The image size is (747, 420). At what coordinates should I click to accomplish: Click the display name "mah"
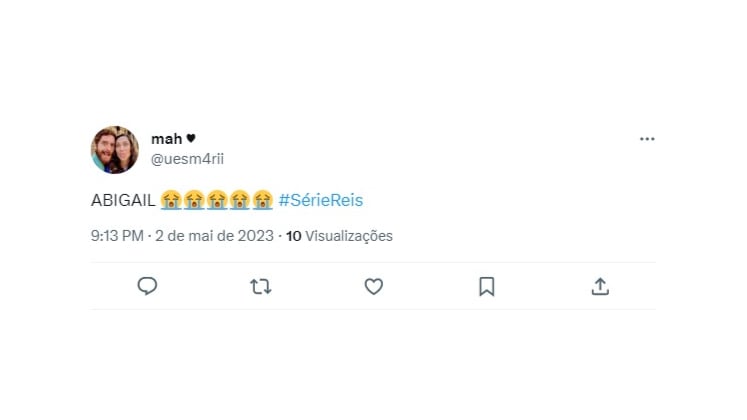point(164,139)
